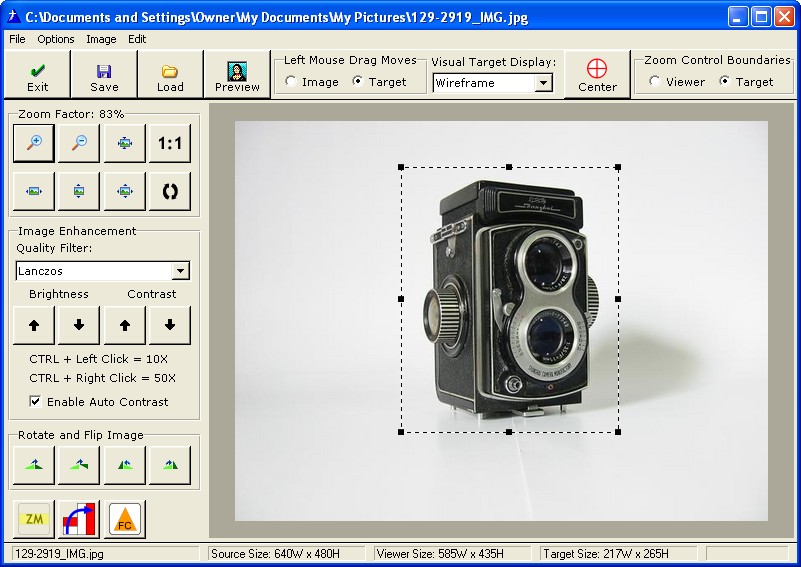This screenshot has height=567, width=801.
Task: Zoom in with the plus magnifier button
Action: (x=34, y=143)
